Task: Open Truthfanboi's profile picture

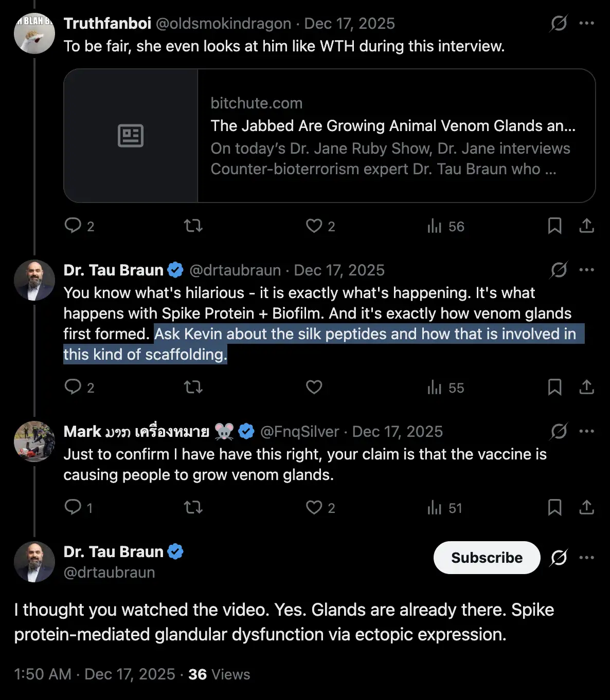Action: (x=34, y=34)
